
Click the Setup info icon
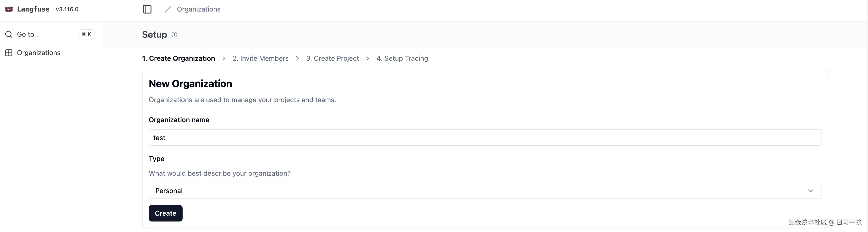pos(174,35)
